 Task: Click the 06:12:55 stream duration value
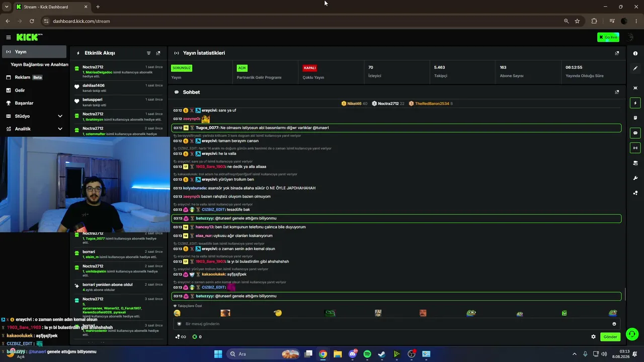click(574, 67)
